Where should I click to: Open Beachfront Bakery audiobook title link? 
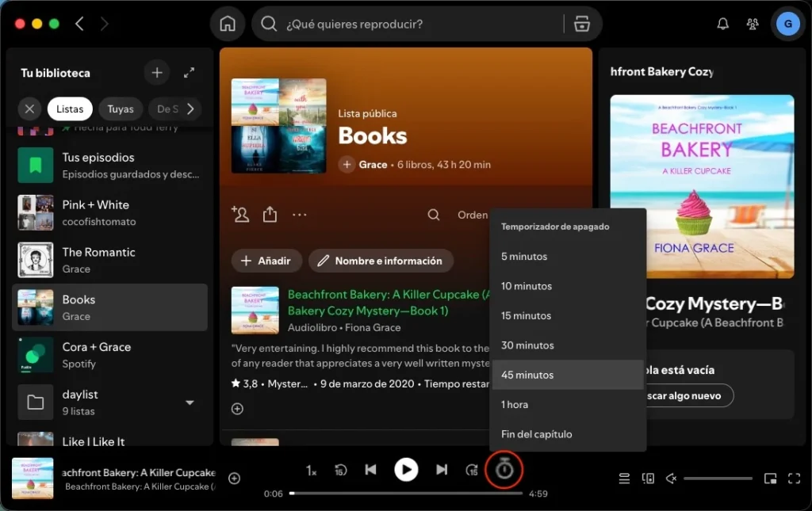(x=389, y=303)
